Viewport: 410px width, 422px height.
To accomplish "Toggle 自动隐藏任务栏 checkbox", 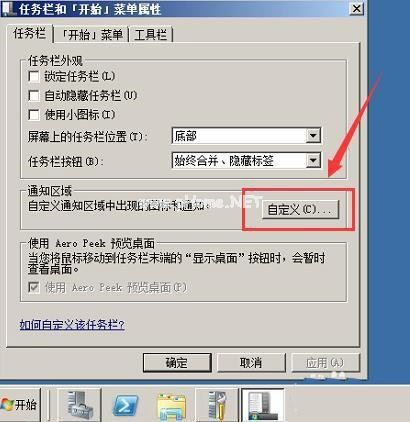I will 34,96.
